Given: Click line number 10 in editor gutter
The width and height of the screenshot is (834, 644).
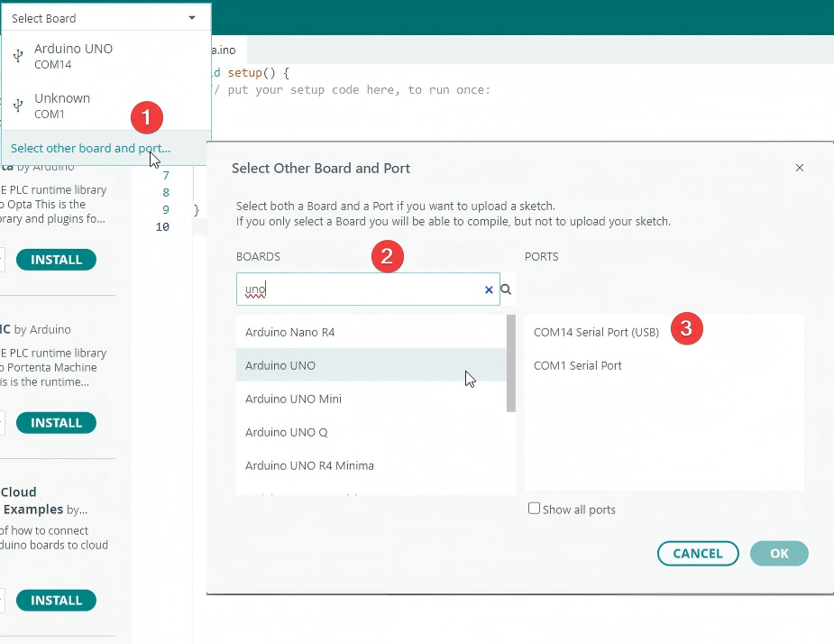Looking at the screenshot, I should coord(162,226).
